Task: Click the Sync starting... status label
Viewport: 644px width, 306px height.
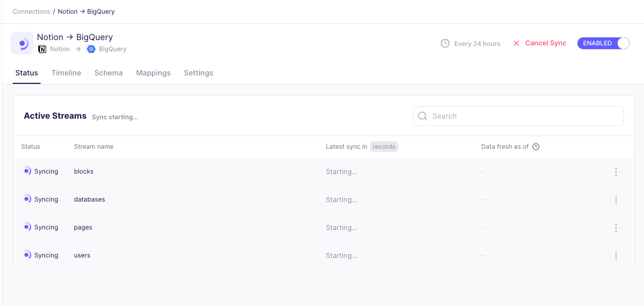Action: (x=114, y=117)
